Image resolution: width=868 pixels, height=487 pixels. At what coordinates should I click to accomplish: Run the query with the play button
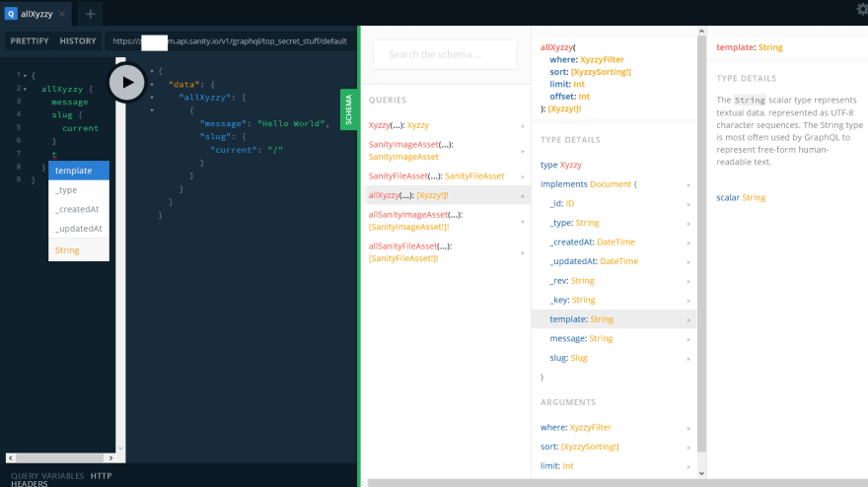(127, 83)
